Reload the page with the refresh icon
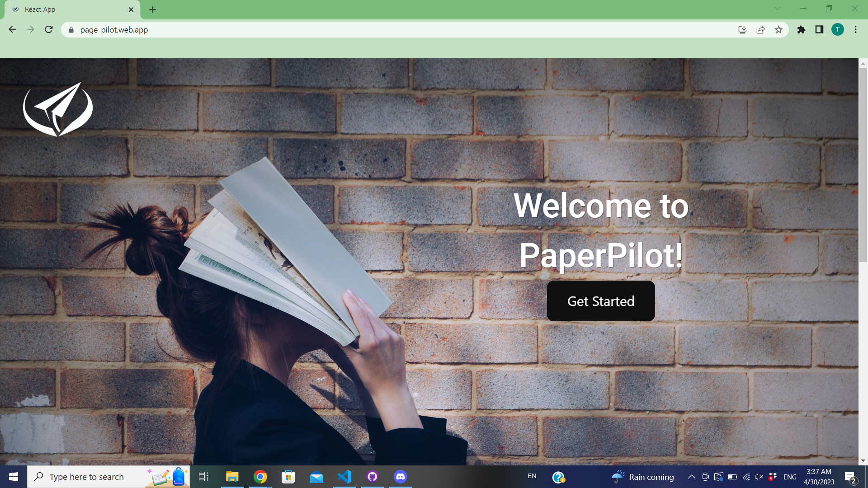The width and height of the screenshot is (868, 488). pyautogui.click(x=49, y=30)
